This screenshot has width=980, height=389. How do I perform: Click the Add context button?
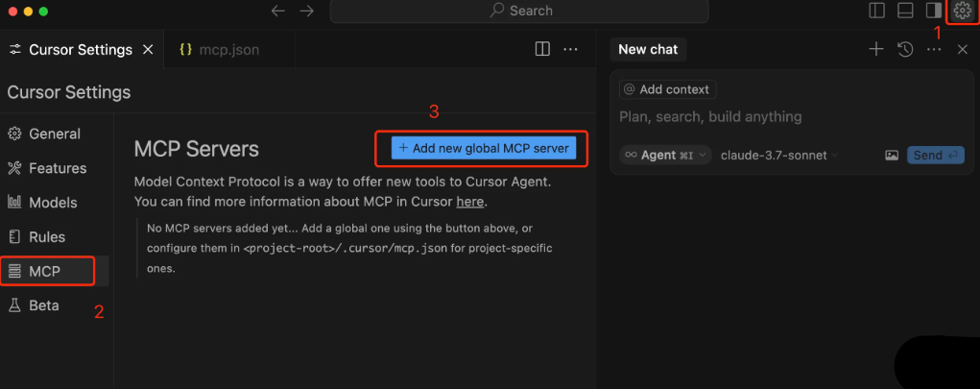667,89
